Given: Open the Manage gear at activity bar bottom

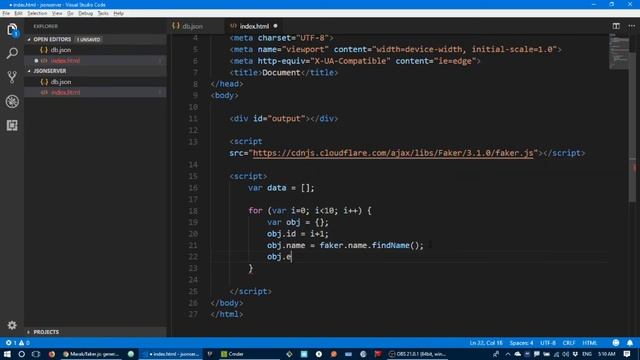Looking at the screenshot, I should pos(12,325).
